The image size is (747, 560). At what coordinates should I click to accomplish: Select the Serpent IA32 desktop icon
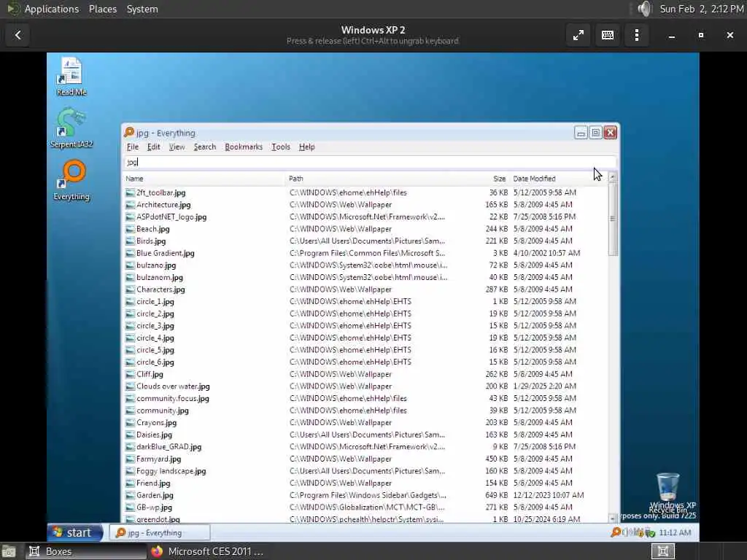click(x=71, y=128)
